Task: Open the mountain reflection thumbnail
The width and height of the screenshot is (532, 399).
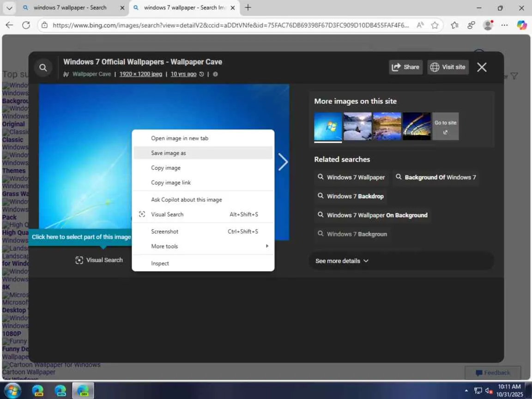Action: point(387,127)
